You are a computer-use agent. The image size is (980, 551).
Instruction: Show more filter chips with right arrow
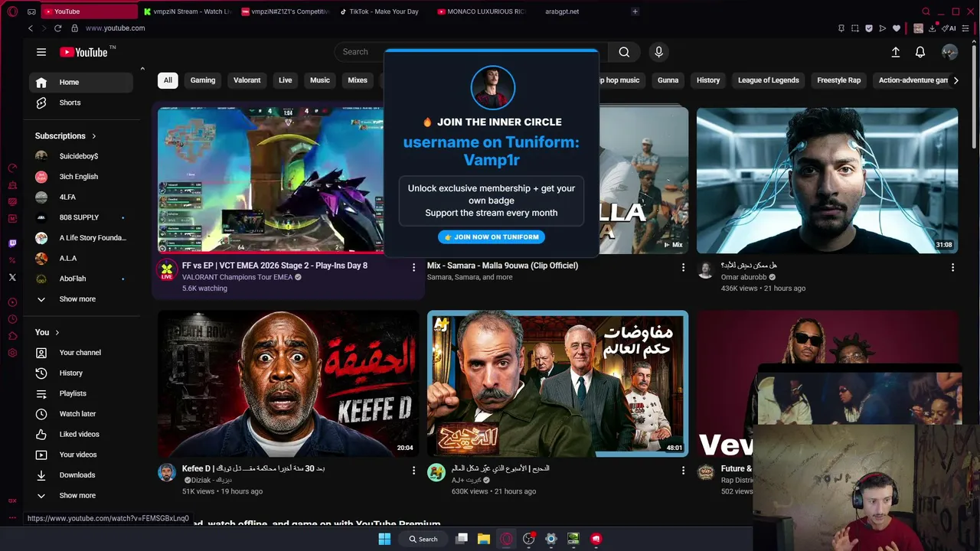click(x=955, y=80)
